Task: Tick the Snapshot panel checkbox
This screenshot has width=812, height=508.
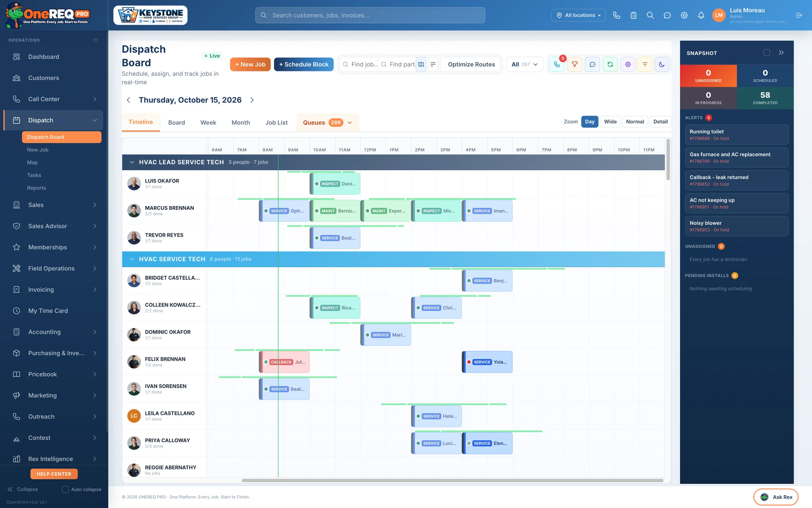Action: click(767, 53)
